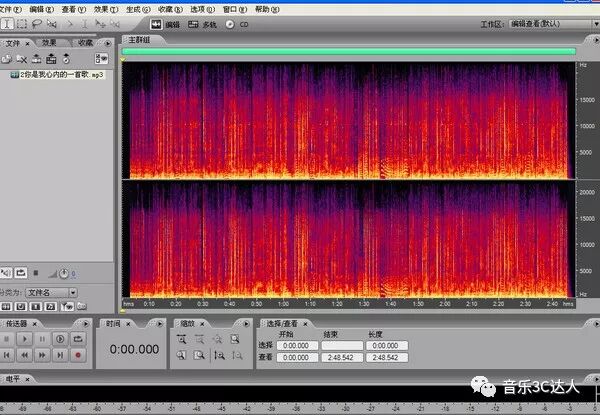Click Zoom Out Horizontally icon
Viewport: 600px width, 415px height.
point(199,339)
